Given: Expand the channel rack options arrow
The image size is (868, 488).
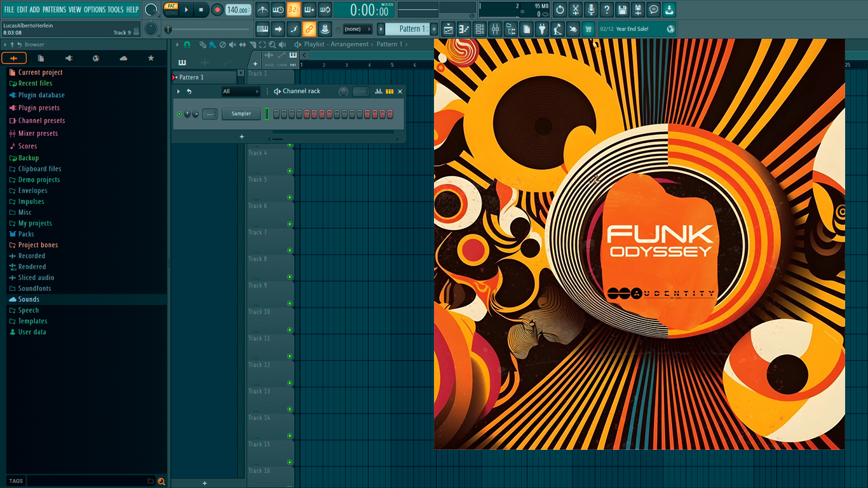Looking at the screenshot, I should [179, 91].
